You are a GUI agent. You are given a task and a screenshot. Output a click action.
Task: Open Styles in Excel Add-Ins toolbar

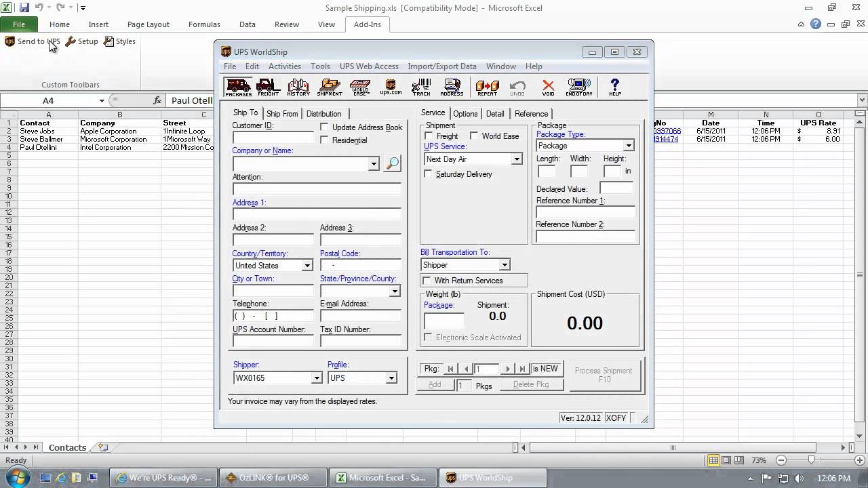coord(119,41)
